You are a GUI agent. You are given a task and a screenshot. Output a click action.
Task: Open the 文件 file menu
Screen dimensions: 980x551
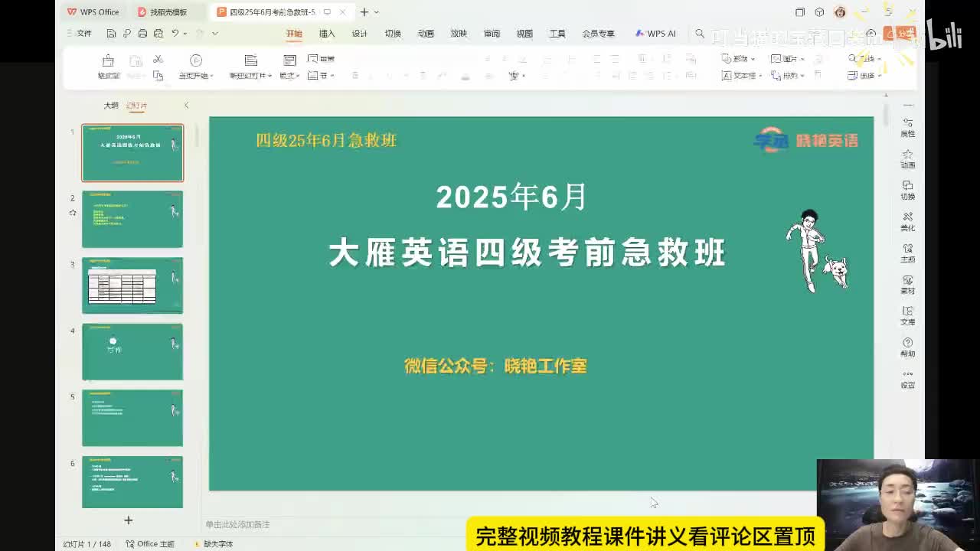point(80,34)
